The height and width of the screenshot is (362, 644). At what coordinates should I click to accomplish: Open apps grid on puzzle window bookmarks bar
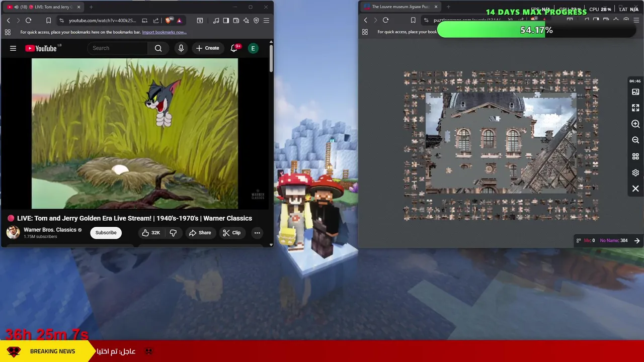[365, 32]
